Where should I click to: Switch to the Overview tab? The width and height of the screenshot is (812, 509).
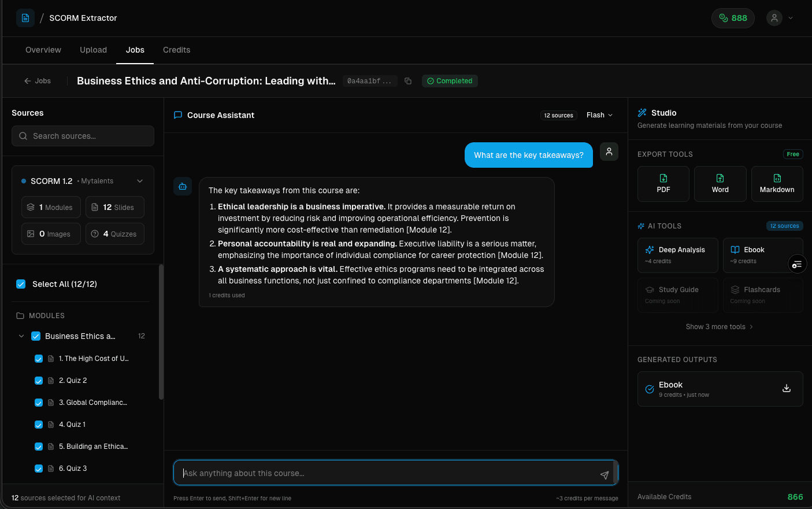pyautogui.click(x=43, y=50)
